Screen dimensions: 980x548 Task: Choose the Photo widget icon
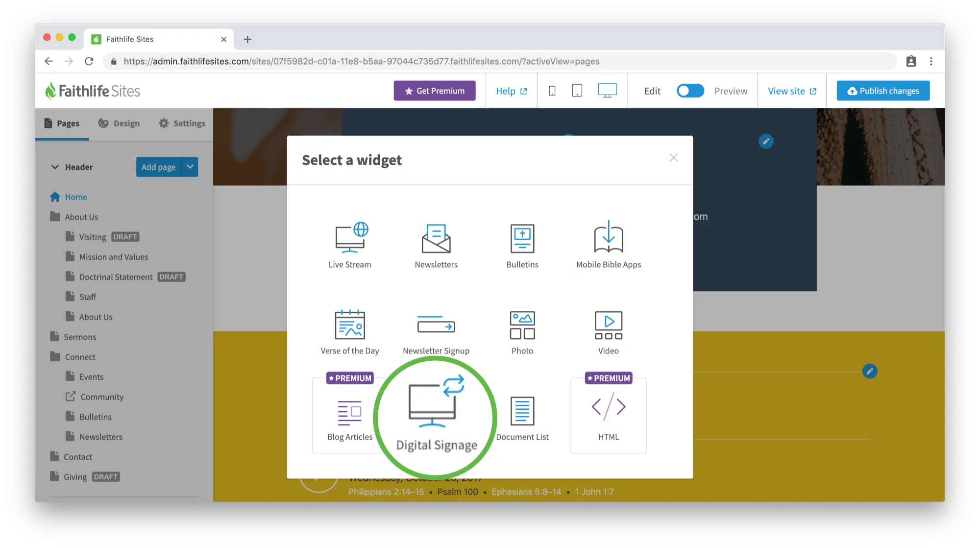click(522, 324)
